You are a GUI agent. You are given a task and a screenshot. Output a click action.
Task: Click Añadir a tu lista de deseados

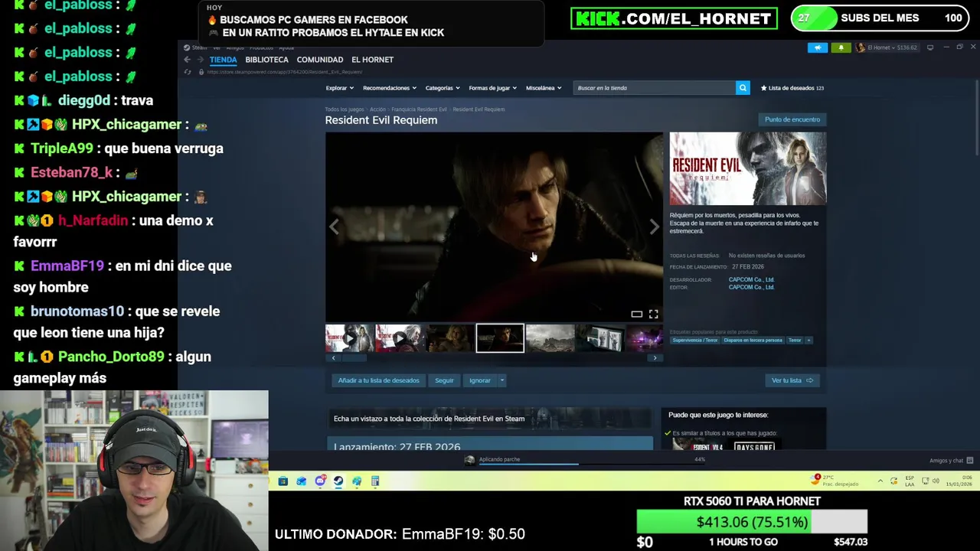[x=378, y=380]
